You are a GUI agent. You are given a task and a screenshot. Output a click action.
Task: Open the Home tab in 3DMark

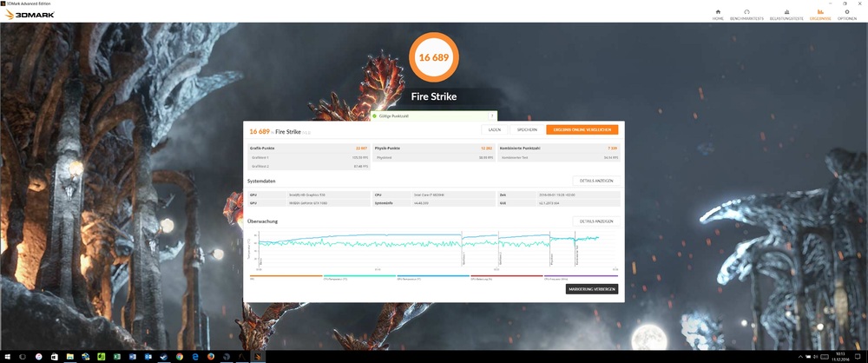tap(718, 14)
